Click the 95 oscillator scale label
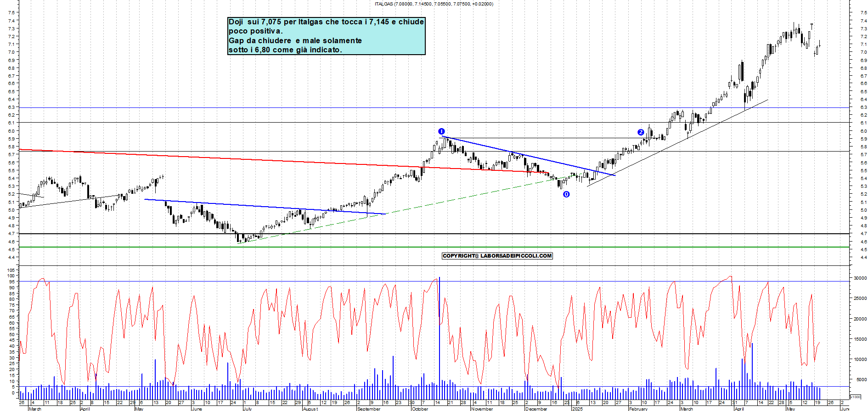This screenshot has width=868, height=411. pyautogui.click(x=12, y=282)
